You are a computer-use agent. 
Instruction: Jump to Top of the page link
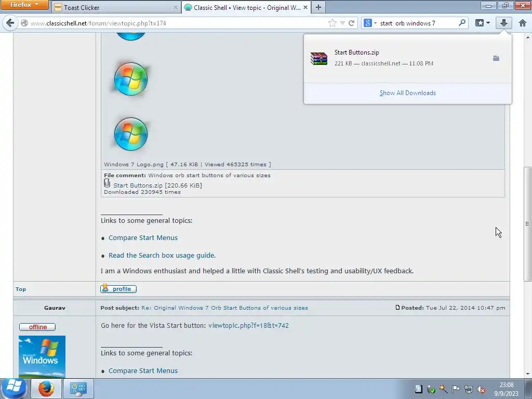[x=20, y=289]
